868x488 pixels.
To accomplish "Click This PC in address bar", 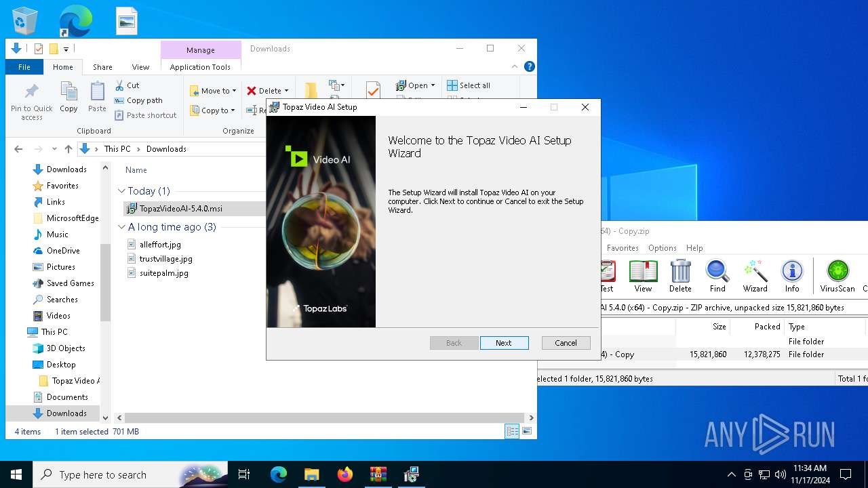I will click(117, 149).
